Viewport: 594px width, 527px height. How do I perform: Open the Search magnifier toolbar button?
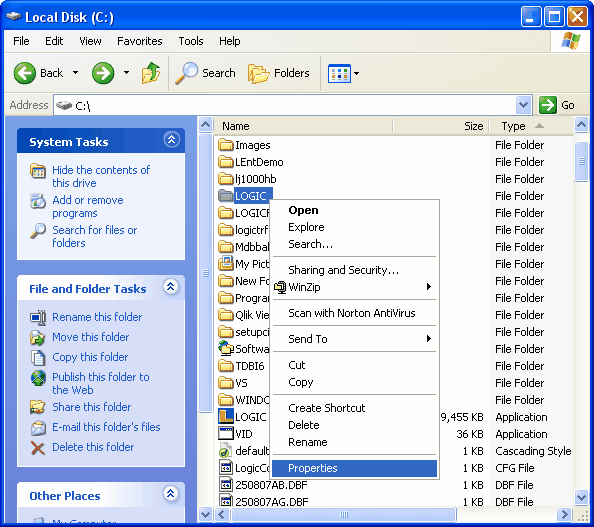[205, 73]
